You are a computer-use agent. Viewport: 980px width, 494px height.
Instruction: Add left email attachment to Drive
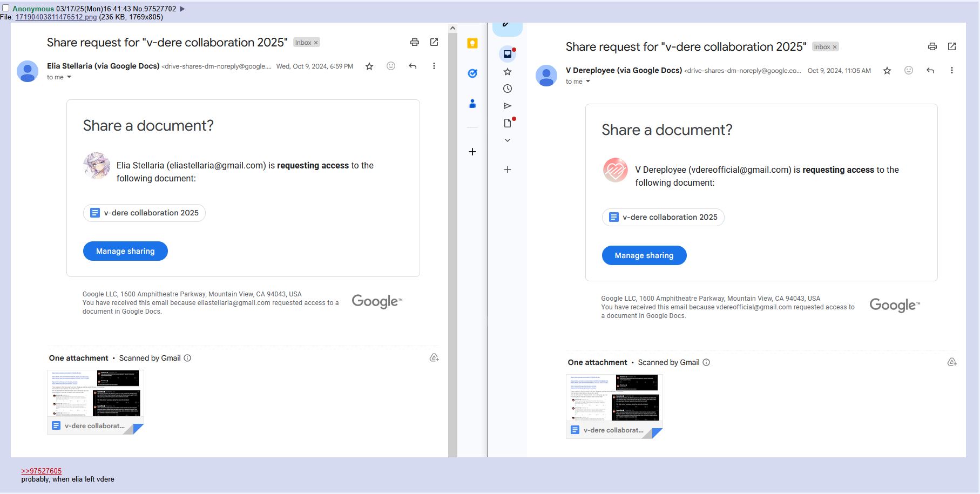pos(434,358)
